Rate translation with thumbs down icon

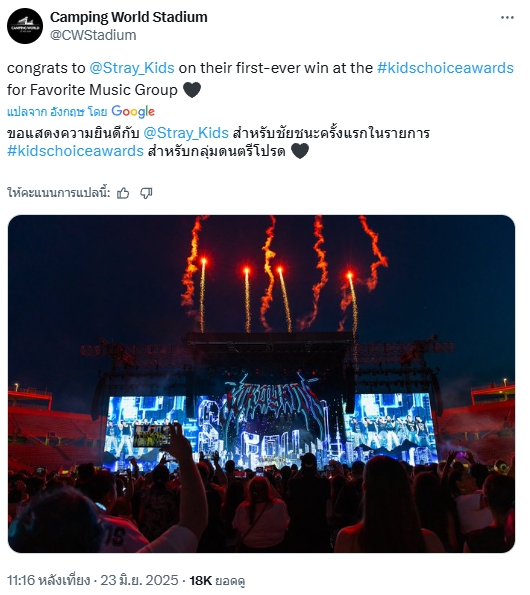pyautogui.click(x=146, y=193)
